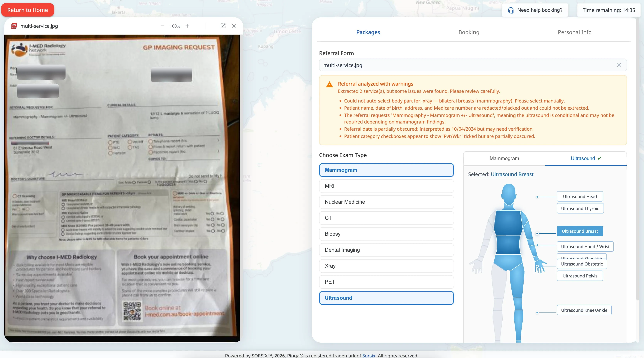Select the Biopsy exam type
Image resolution: width=644 pixels, height=358 pixels.
coord(386,234)
